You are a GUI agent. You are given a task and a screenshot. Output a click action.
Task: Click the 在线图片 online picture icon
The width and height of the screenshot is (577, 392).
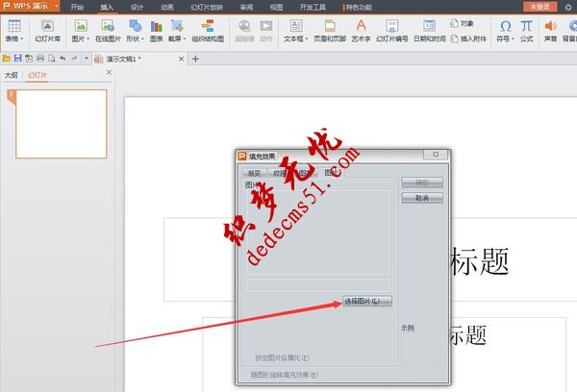click(108, 26)
